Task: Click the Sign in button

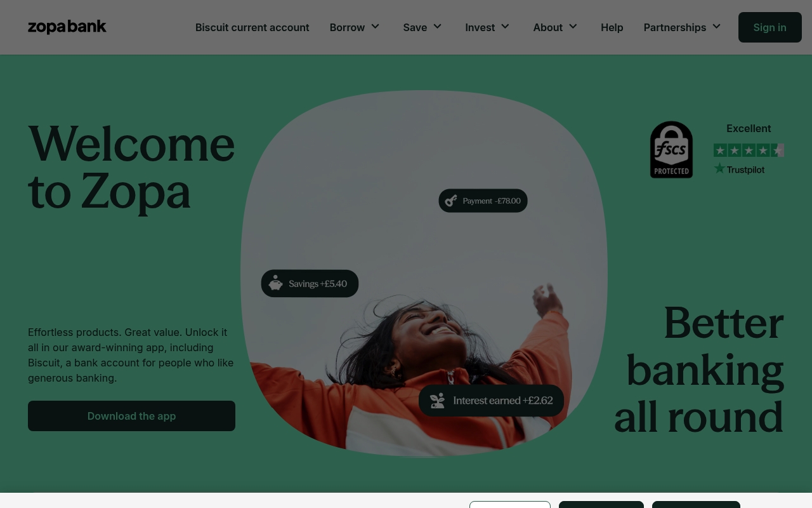Action: [x=770, y=27]
